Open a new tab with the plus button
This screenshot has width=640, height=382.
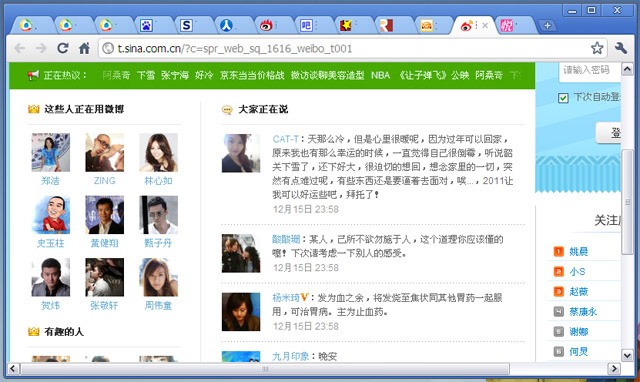[547, 26]
